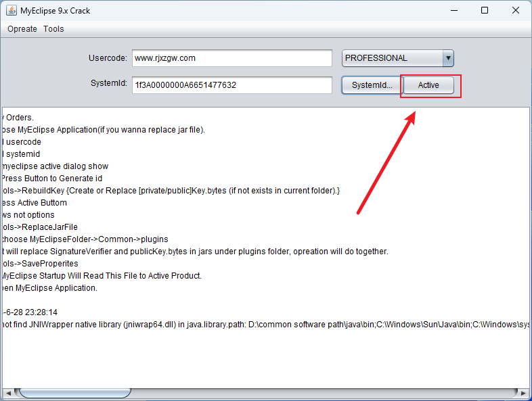532x401 pixels.
Task: Click the Active button
Action: click(x=428, y=85)
